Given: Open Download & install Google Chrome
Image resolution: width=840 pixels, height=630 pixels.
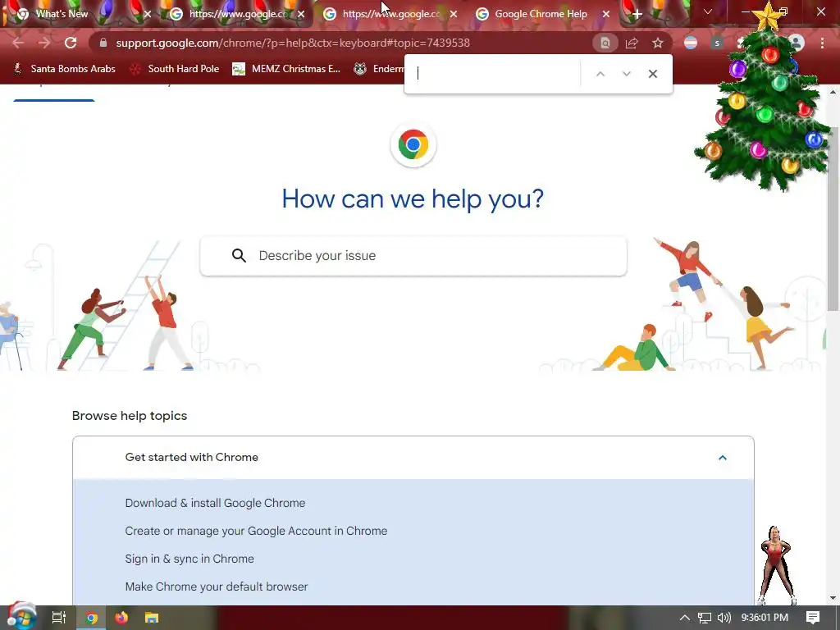Looking at the screenshot, I should pyautogui.click(x=215, y=503).
